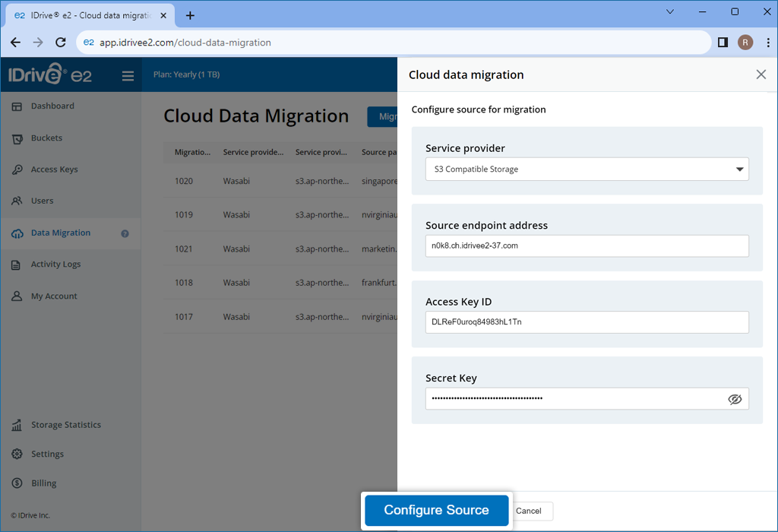Viewport: 778px width, 532px height.
Task: Open the Dashboard icon in sidebar
Action: (x=17, y=106)
